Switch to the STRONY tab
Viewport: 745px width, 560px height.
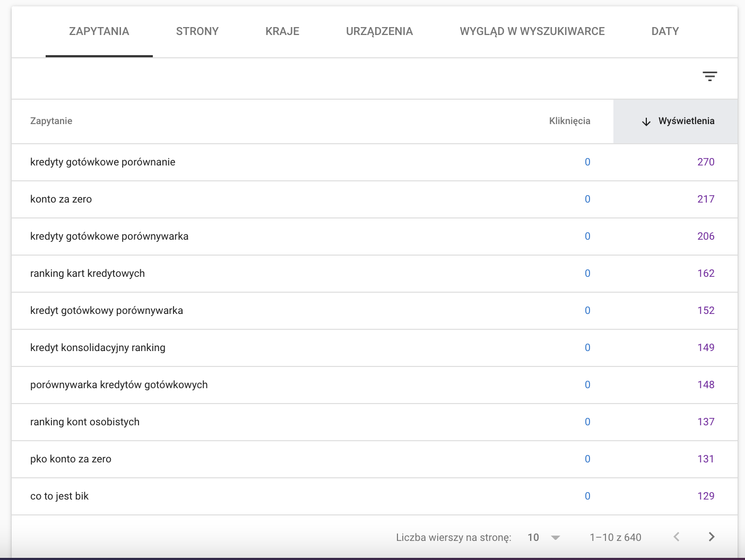coord(197,31)
